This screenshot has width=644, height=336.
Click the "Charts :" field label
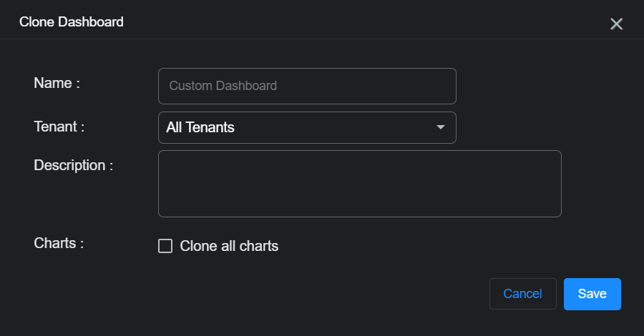tap(59, 243)
